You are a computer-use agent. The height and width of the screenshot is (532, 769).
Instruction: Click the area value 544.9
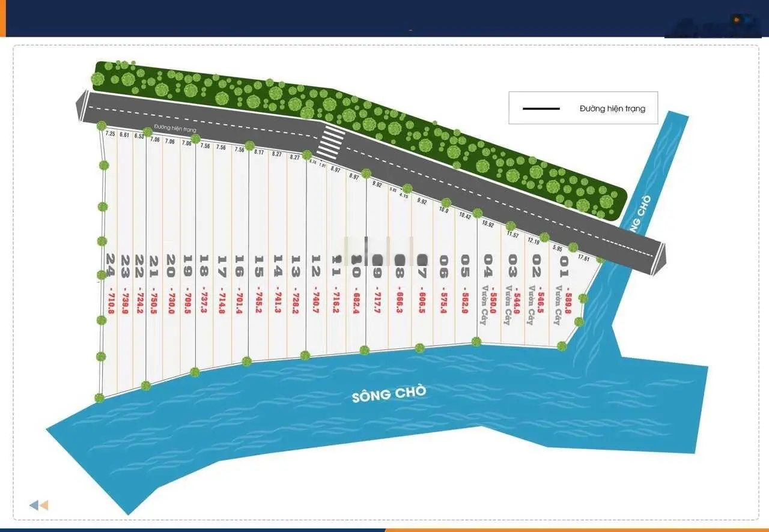[517, 304]
